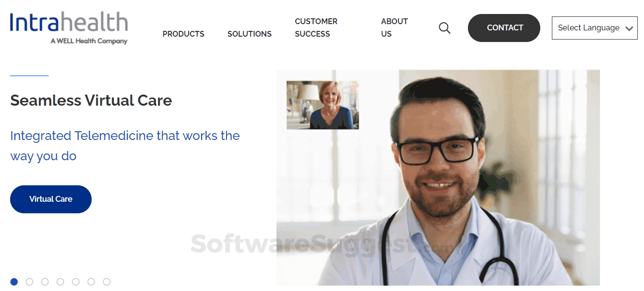The width and height of the screenshot is (644, 291).
Task: Go to the second slide dot
Action: tap(29, 281)
